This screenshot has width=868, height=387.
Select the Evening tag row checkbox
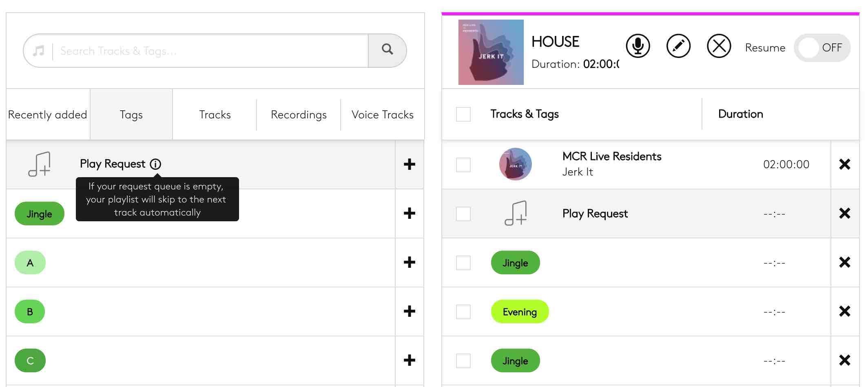pos(463,312)
